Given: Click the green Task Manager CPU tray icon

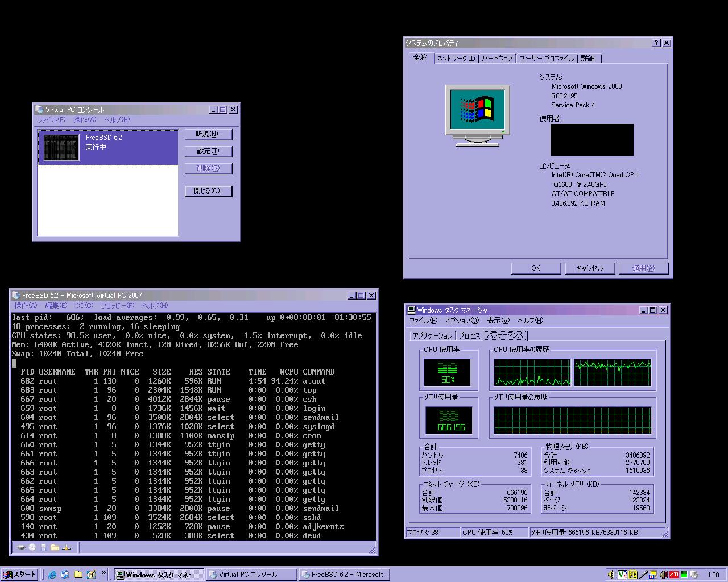Looking at the screenshot, I should (x=684, y=575).
